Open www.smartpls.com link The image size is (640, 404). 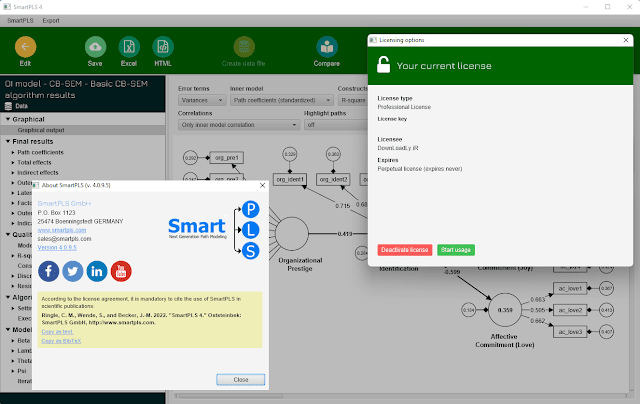pyautogui.click(x=62, y=230)
